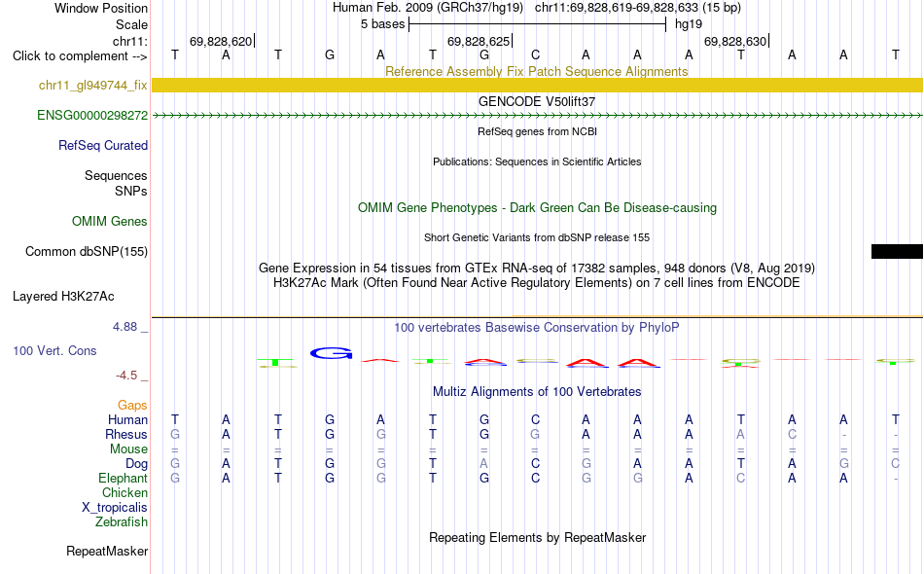
Task: Select the large blue G conservation logo
Action: pyautogui.click(x=331, y=353)
